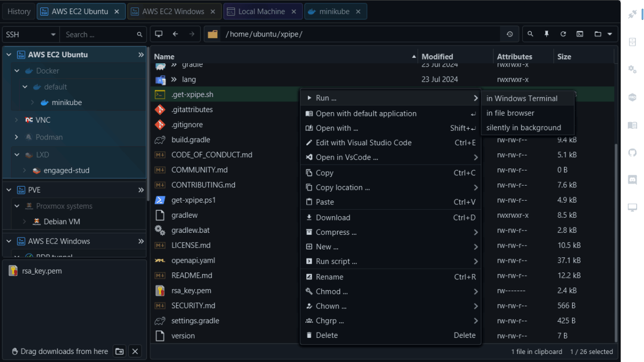644x362 pixels.
Task: Click the connection Search field
Action: tap(104, 34)
